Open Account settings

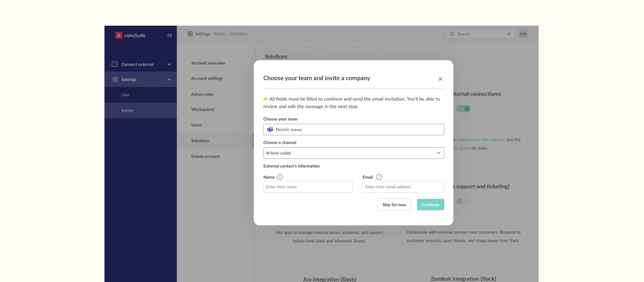click(x=207, y=79)
